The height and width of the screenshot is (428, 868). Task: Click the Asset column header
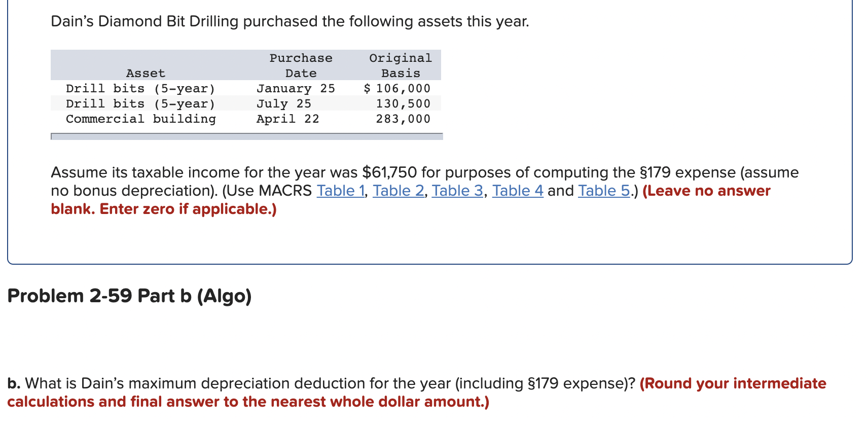click(x=146, y=73)
